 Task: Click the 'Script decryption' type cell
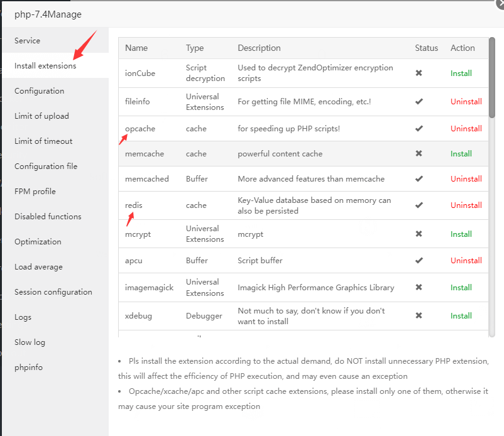pos(205,73)
